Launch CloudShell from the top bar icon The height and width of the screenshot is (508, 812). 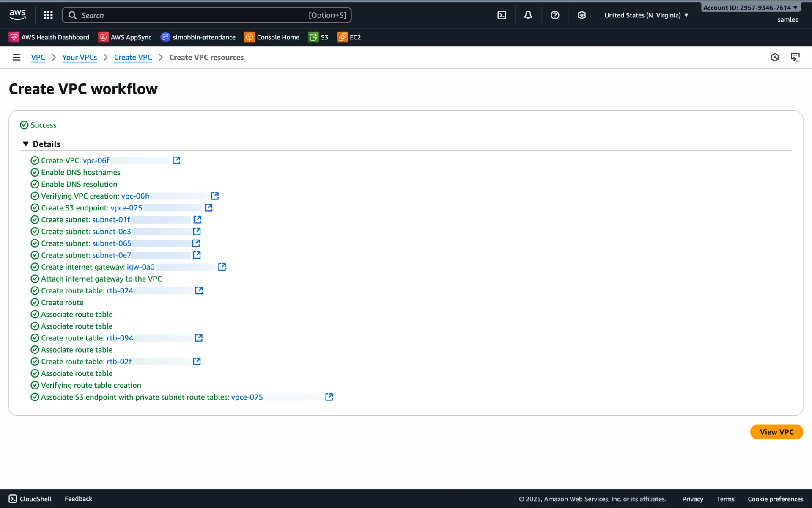[x=502, y=15]
